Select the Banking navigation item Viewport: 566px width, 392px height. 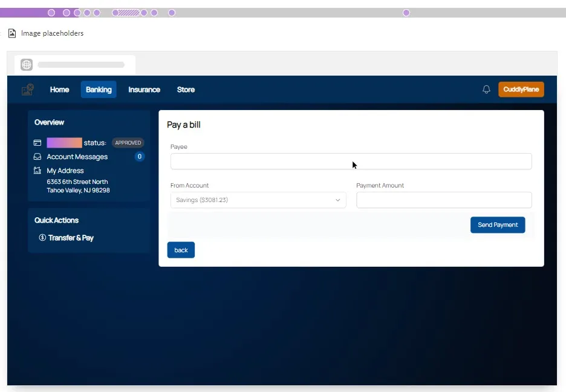click(99, 90)
